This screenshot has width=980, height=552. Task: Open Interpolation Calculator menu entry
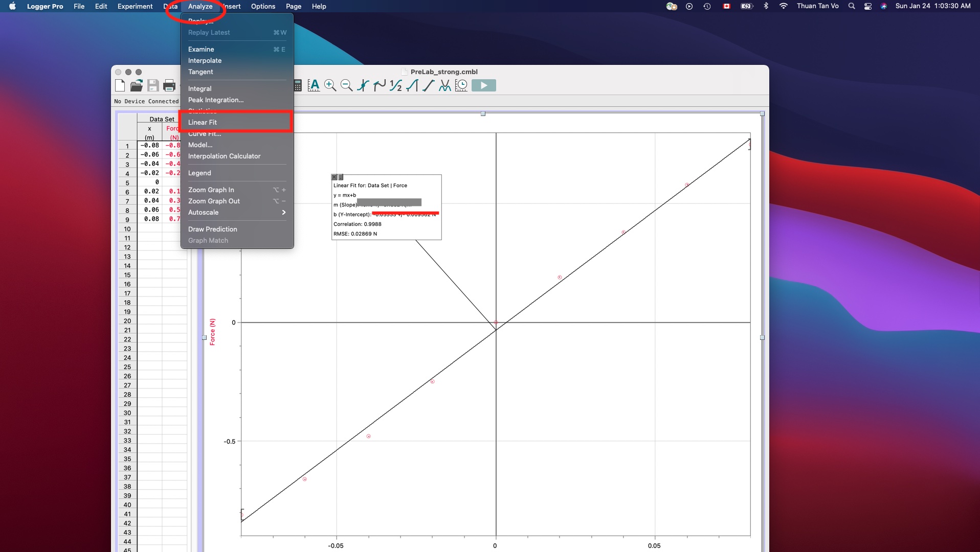pos(237,156)
